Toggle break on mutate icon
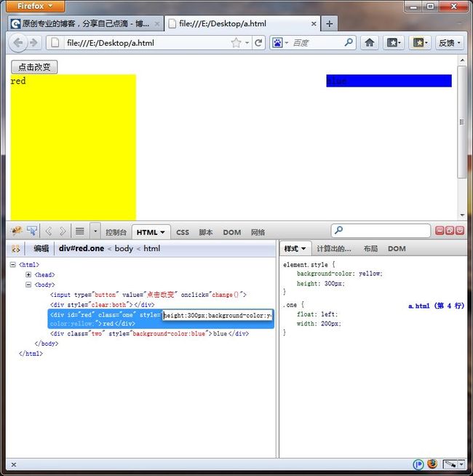 pos(16,249)
